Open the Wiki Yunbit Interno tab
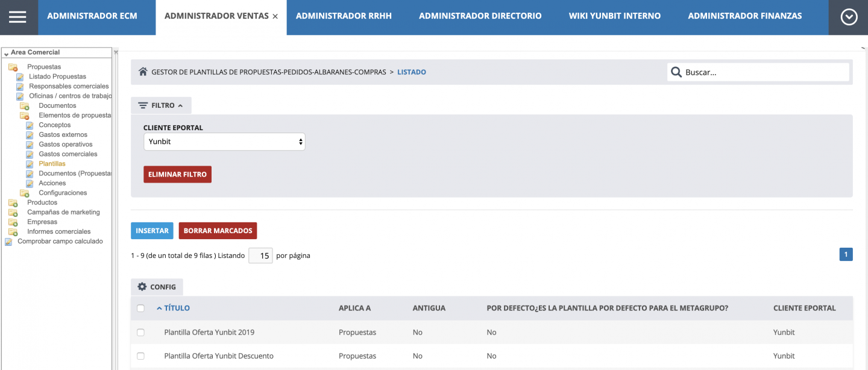 pos(614,16)
